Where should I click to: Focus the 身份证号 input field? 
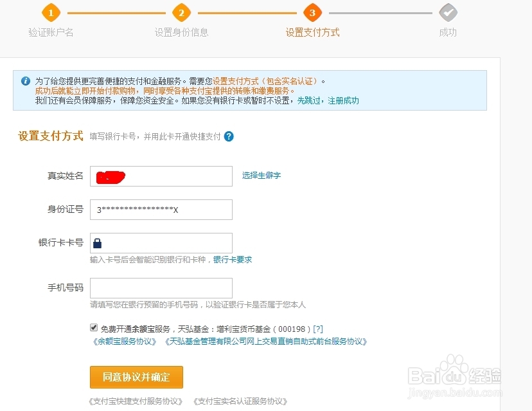point(161,210)
